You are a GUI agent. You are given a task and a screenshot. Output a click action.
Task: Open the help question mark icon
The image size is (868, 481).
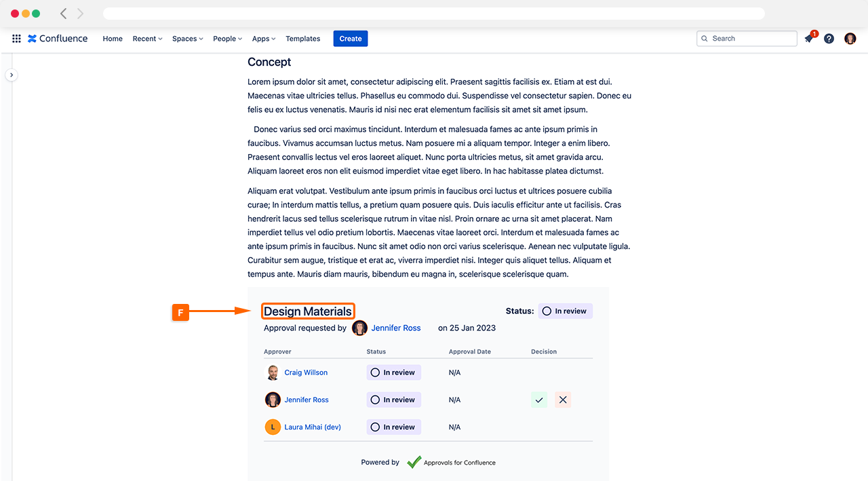pyautogui.click(x=829, y=39)
